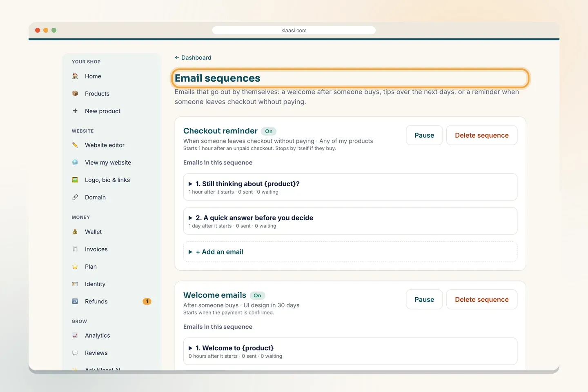The height and width of the screenshot is (392, 588).
Task: Go to Wallet in the sidebar
Action: click(x=112, y=232)
